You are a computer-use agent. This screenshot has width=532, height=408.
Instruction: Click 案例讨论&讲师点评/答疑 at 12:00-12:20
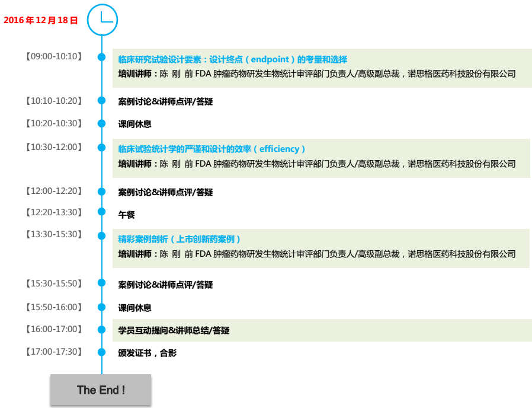pos(165,192)
